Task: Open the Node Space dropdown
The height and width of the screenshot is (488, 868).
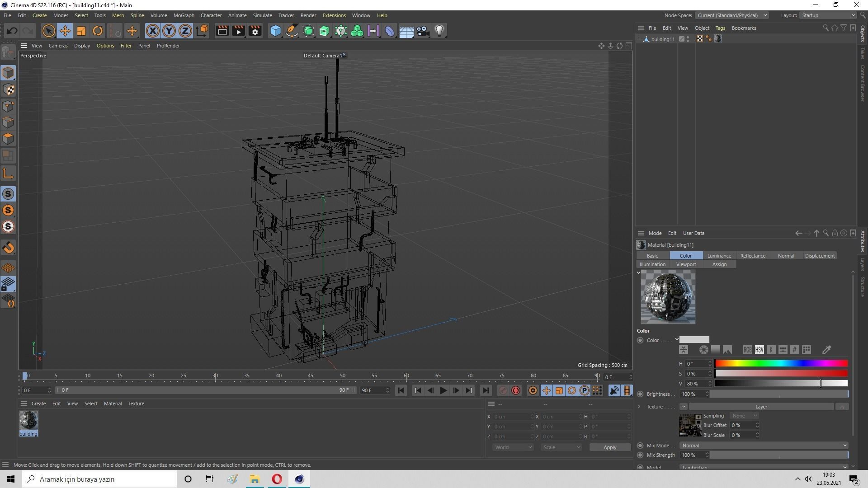Action: tap(731, 15)
